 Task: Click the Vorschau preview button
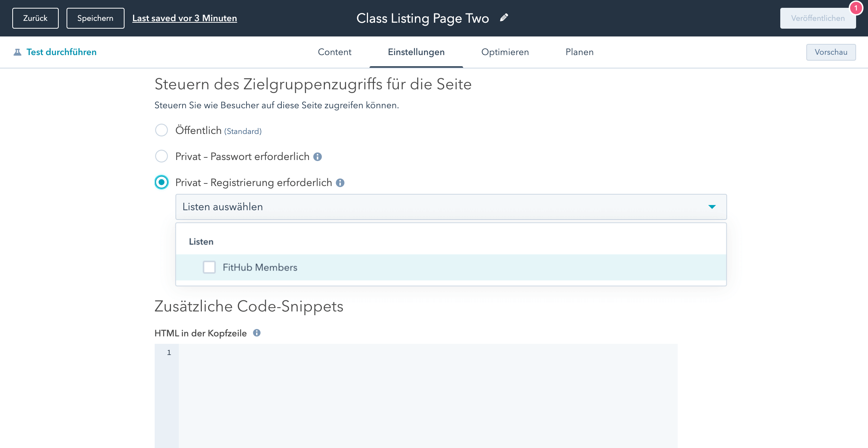[831, 52]
